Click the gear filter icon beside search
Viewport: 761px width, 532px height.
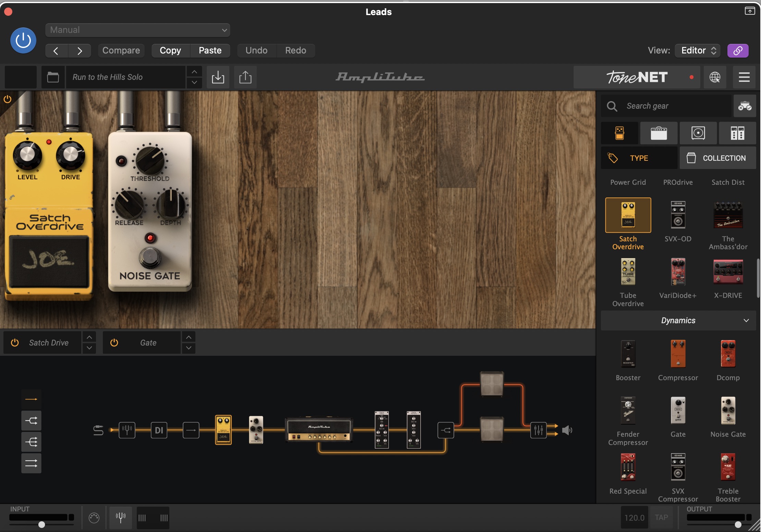tap(745, 106)
